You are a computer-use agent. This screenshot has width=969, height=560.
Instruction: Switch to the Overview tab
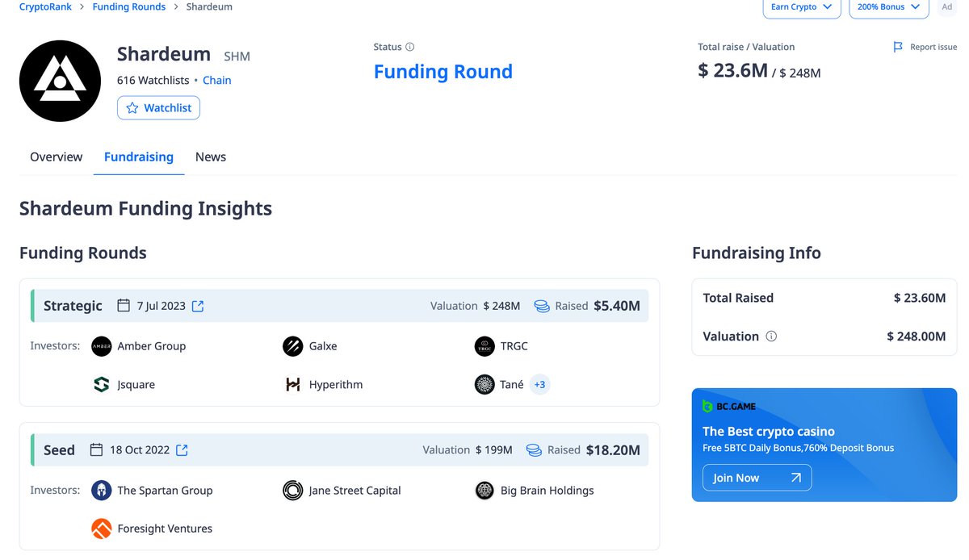pos(57,157)
